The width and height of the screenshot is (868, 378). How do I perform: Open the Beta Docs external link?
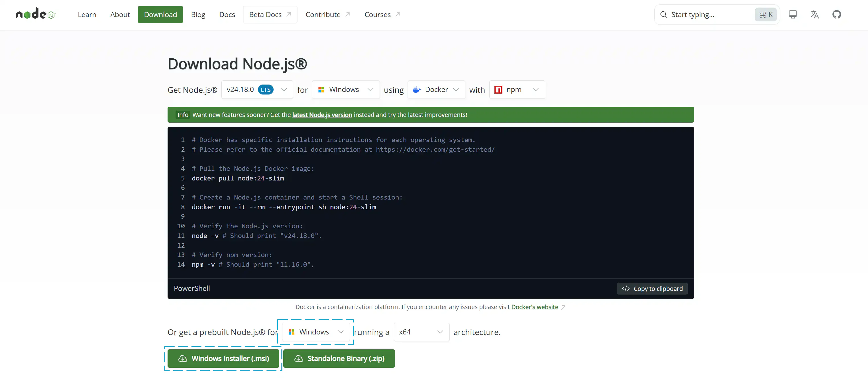point(270,15)
